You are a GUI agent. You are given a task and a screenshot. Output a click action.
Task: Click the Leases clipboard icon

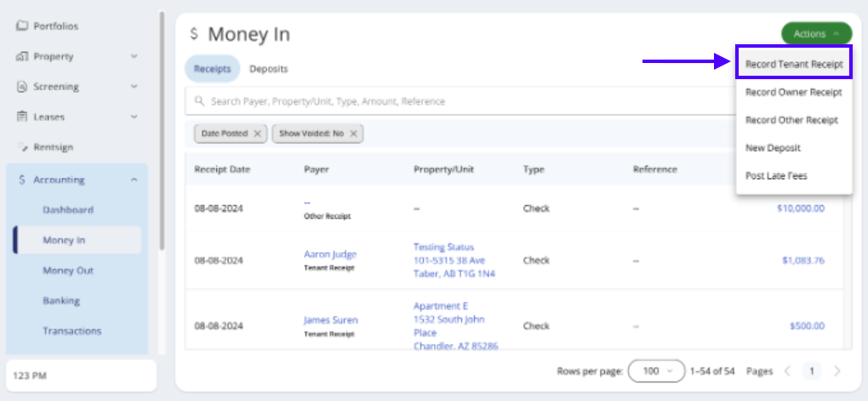pyautogui.click(x=22, y=117)
